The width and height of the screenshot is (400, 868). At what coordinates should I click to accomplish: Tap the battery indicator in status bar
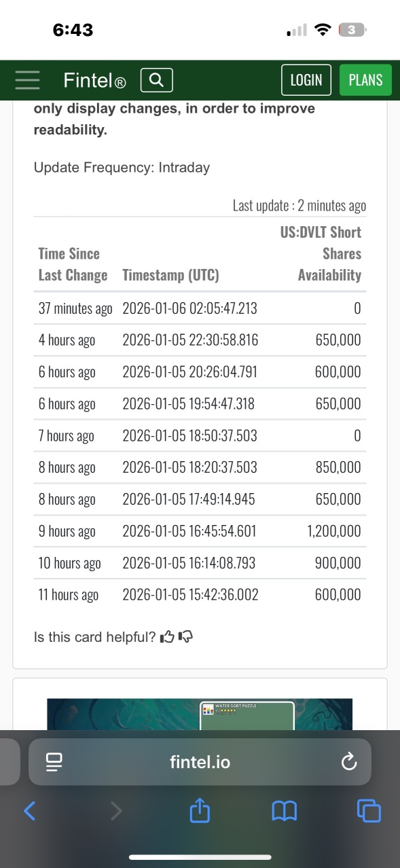point(354,30)
